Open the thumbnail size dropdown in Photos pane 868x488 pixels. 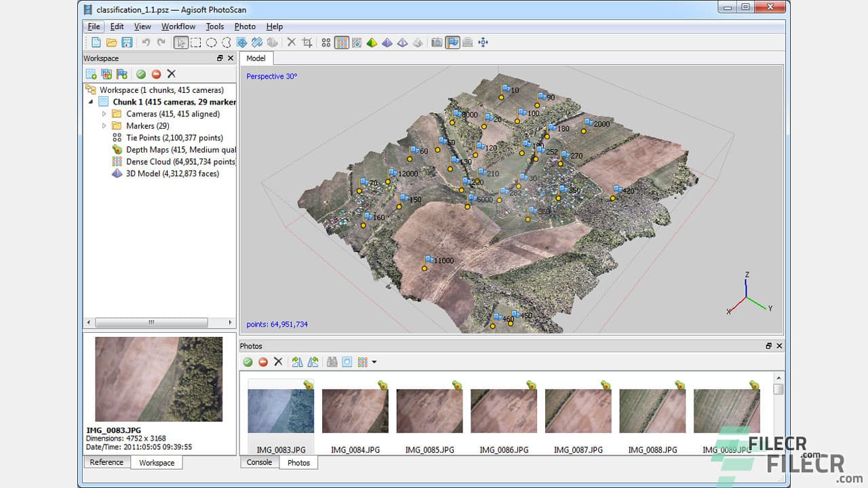(374, 362)
